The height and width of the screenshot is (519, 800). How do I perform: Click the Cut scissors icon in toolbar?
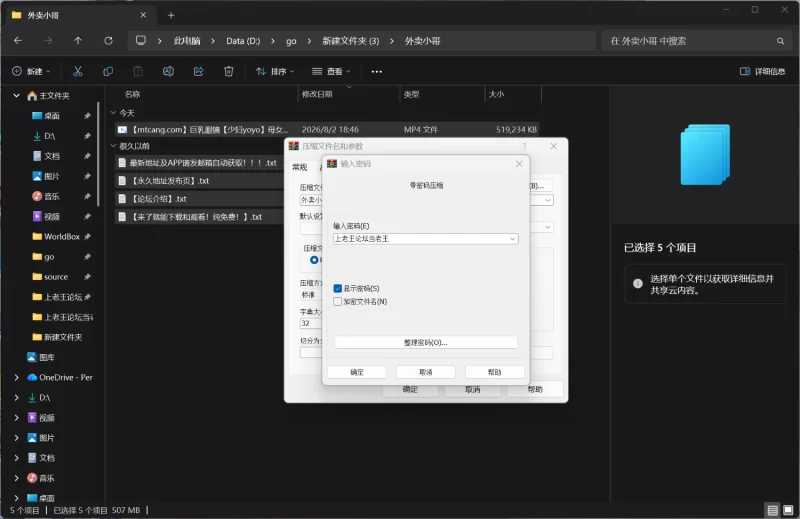pyautogui.click(x=78, y=71)
